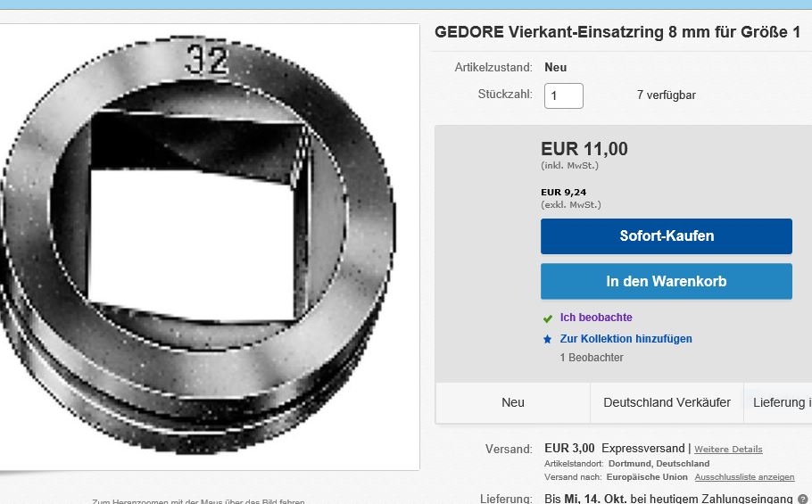Click the green checkmark watching icon
The width and height of the screenshot is (812, 504).
(x=548, y=318)
